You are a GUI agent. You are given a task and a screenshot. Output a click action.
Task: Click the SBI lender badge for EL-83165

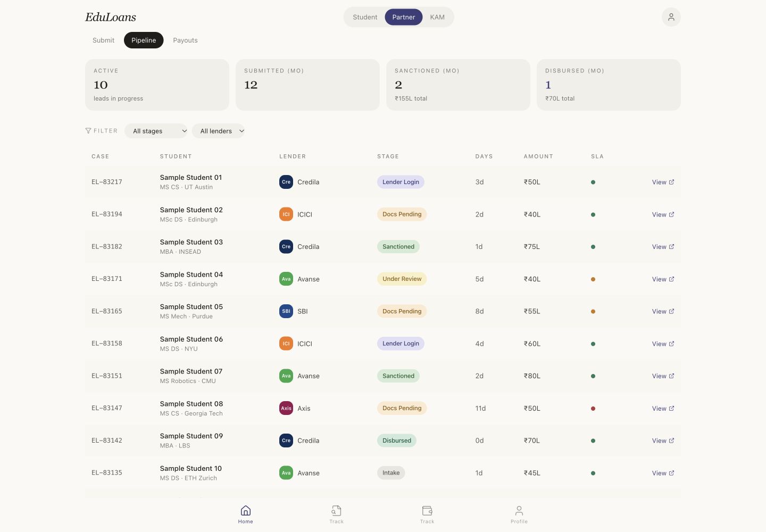(x=286, y=311)
